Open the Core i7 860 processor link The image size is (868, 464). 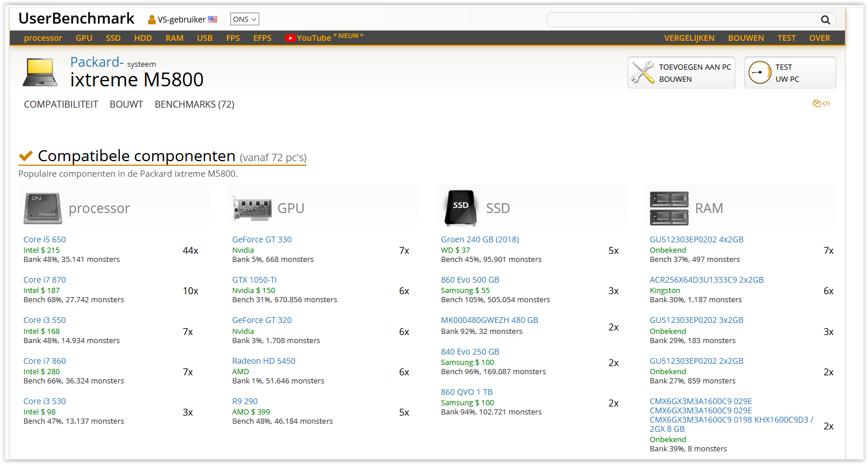[45, 361]
